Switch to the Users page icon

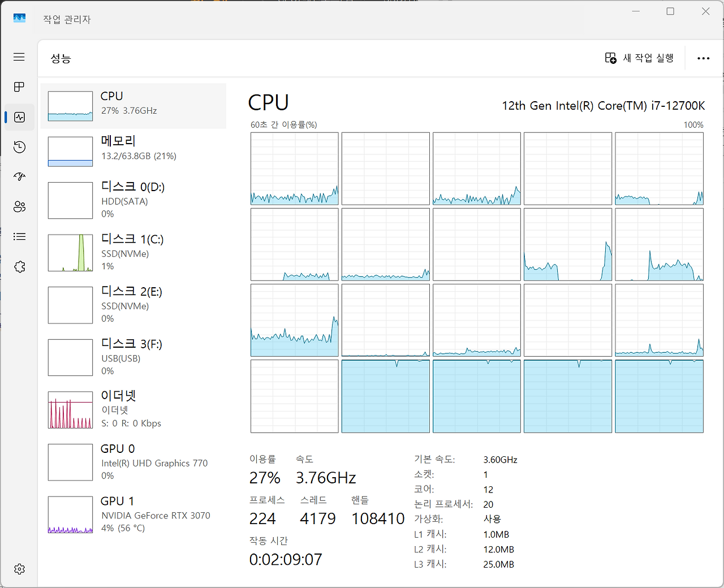click(19, 207)
